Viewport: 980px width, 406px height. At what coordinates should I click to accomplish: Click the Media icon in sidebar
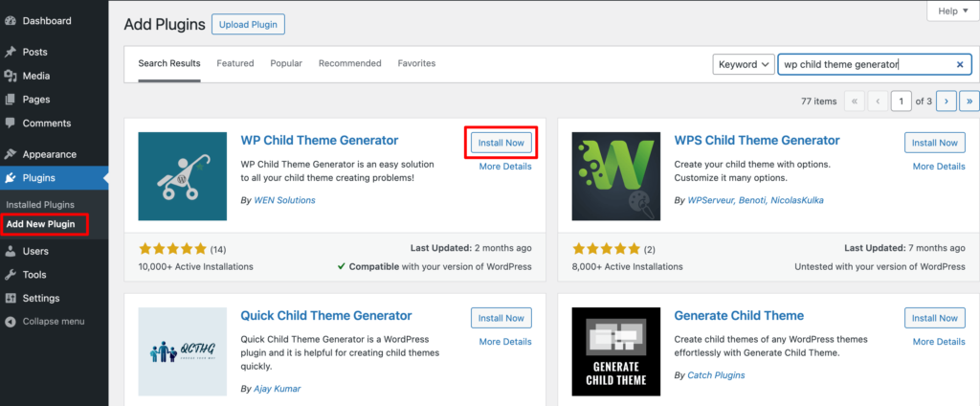click(x=10, y=76)
